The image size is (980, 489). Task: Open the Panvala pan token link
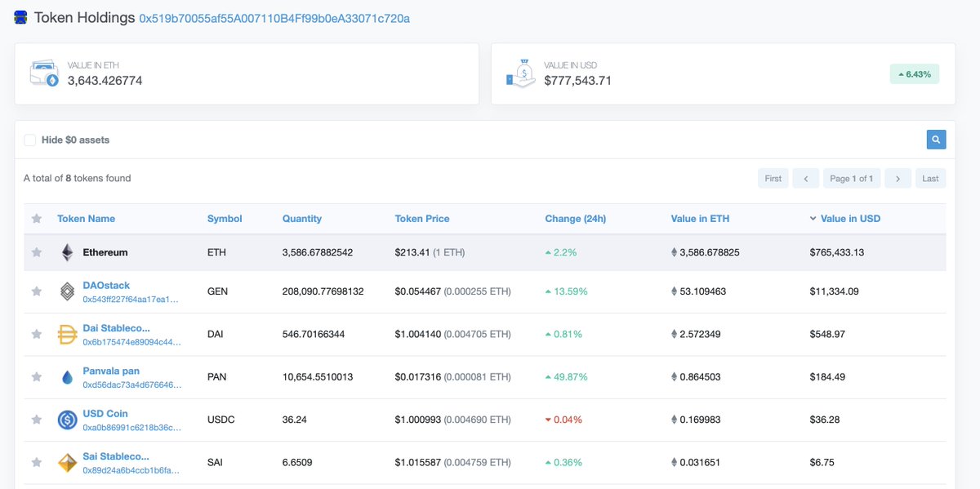[111, 371]
